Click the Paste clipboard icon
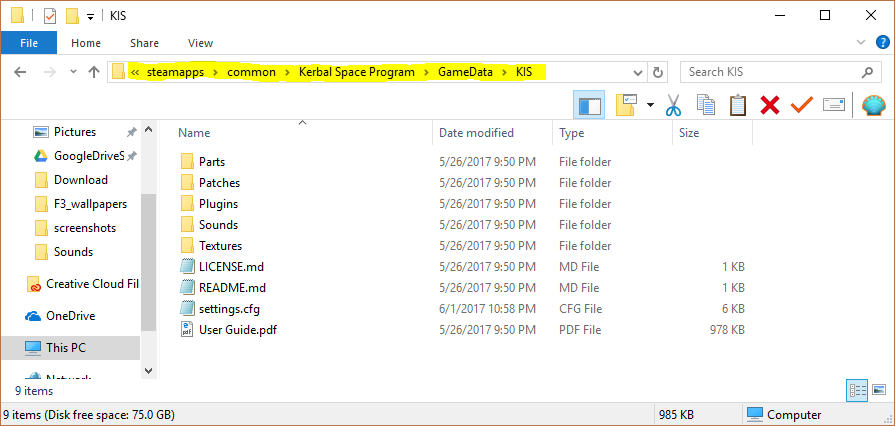The image size is (895, 426). [x=738, y=105]
